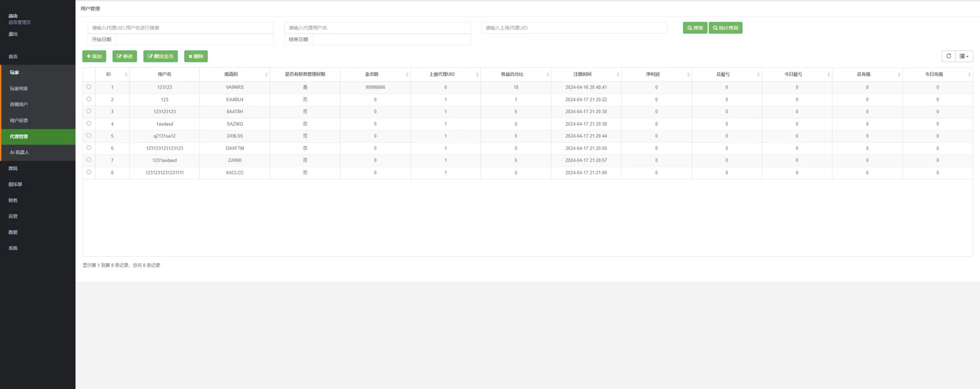Select radio button for user 1231asdasd
Image resolution: width=980 pixels, height=389 pixels.
(x=89, y=160)
